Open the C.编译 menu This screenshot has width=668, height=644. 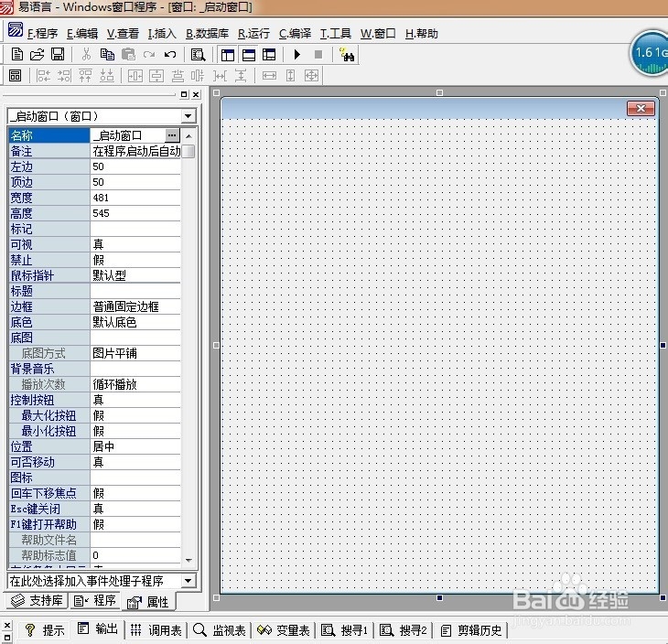pyautogui.click(x=295, y=34)
